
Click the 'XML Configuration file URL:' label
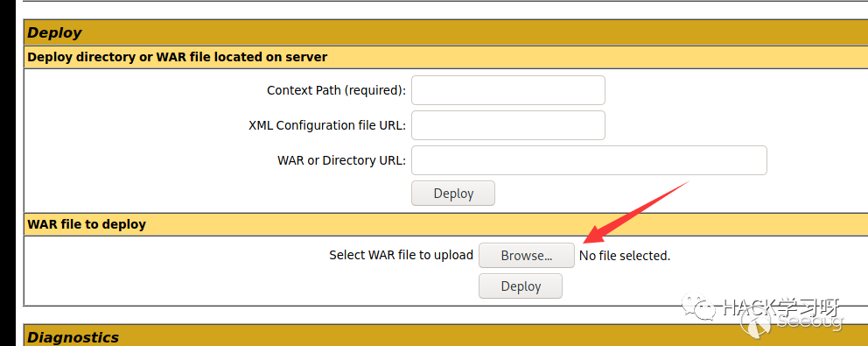327,125
